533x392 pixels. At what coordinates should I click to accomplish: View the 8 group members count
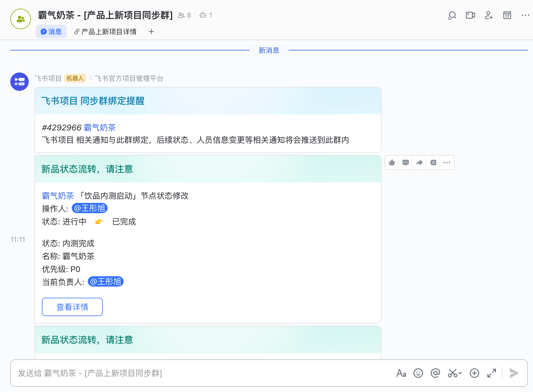(x=184, y=15)
